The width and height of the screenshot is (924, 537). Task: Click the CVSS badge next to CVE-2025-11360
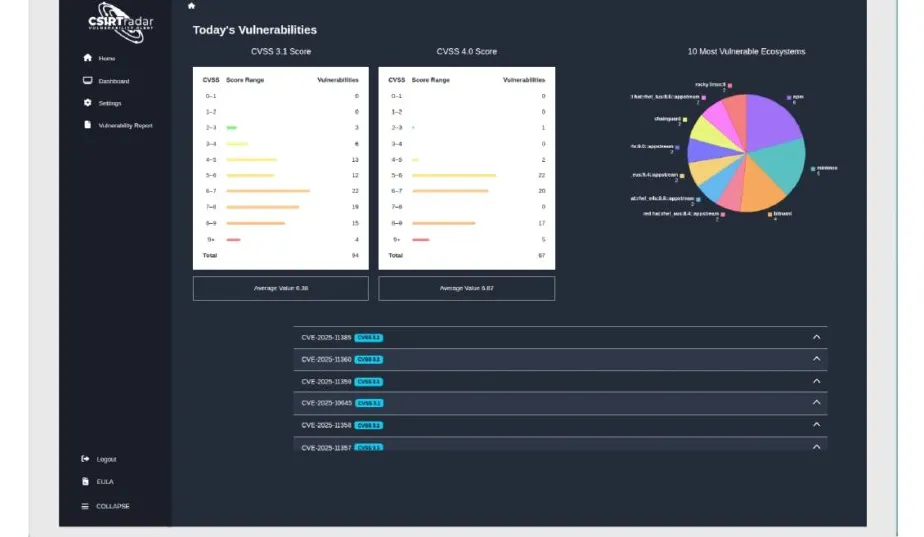369,360
